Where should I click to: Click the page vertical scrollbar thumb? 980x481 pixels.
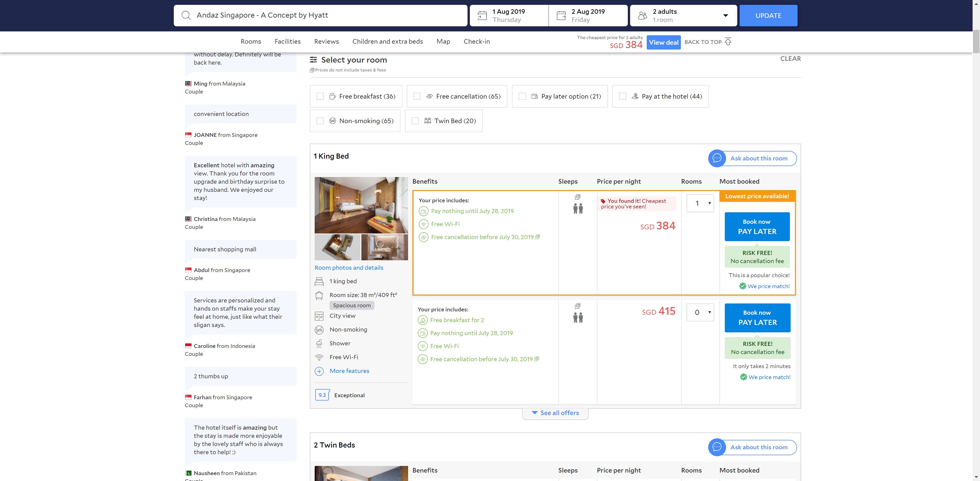(x=976, y=41)
